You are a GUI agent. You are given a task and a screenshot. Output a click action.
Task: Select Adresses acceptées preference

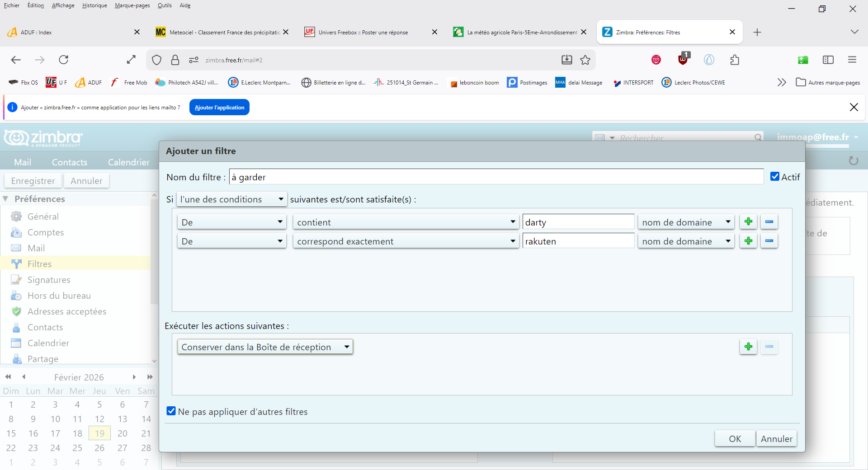coord(66,311)
